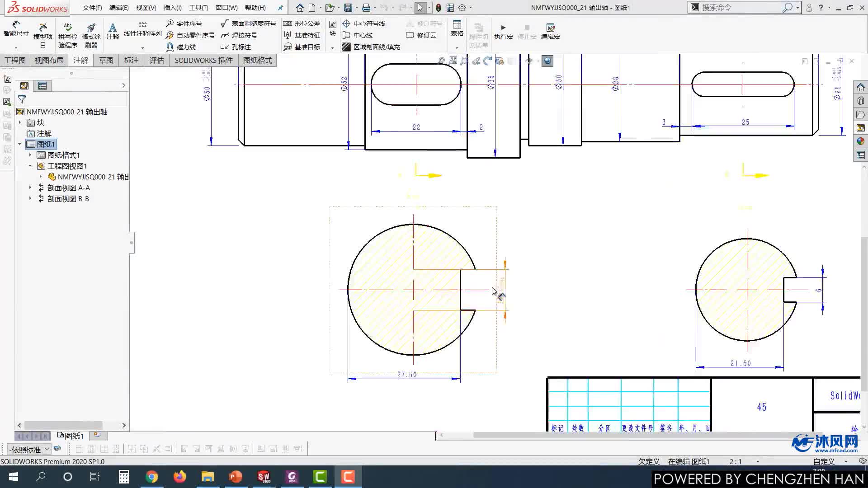Expand 图纸格式1 in the tree
868x488 pixels.
[30, 155]
